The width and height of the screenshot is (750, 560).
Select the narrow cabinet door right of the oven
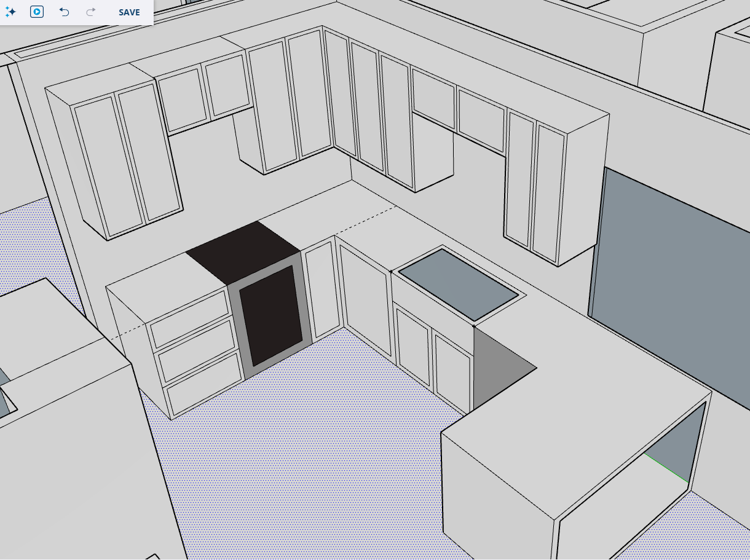point(323,289)
